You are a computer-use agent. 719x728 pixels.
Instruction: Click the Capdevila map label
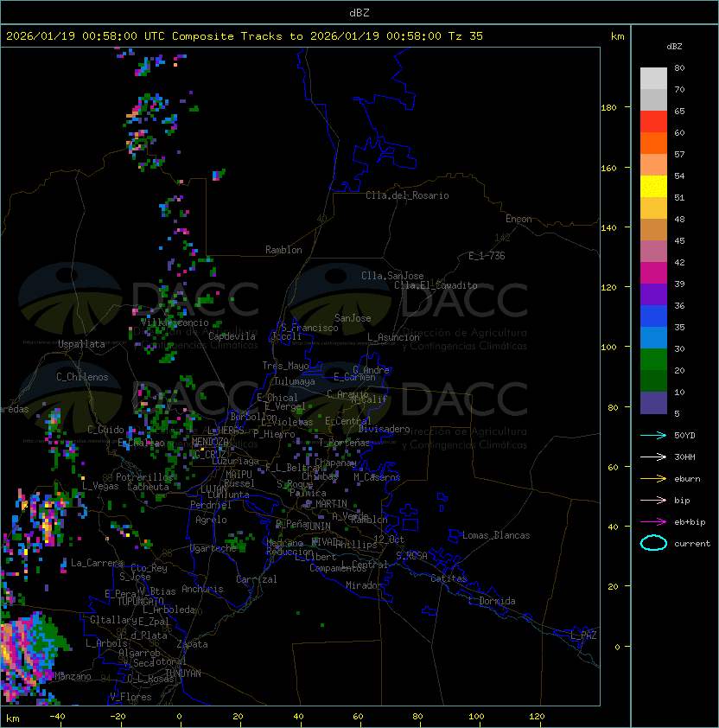click(232, 336)
